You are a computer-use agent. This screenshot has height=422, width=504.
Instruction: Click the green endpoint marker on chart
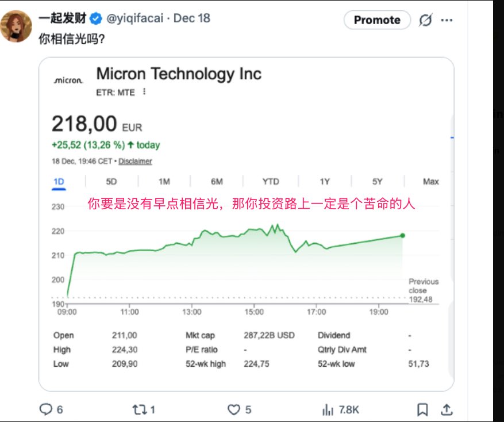pos(402,235)
